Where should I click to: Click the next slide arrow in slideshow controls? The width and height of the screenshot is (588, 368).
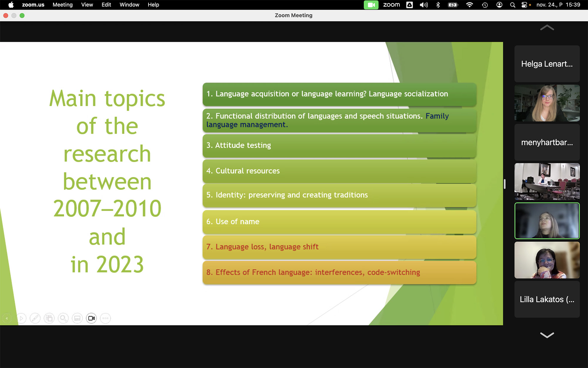pyautogui.click(x=21, y=318)
